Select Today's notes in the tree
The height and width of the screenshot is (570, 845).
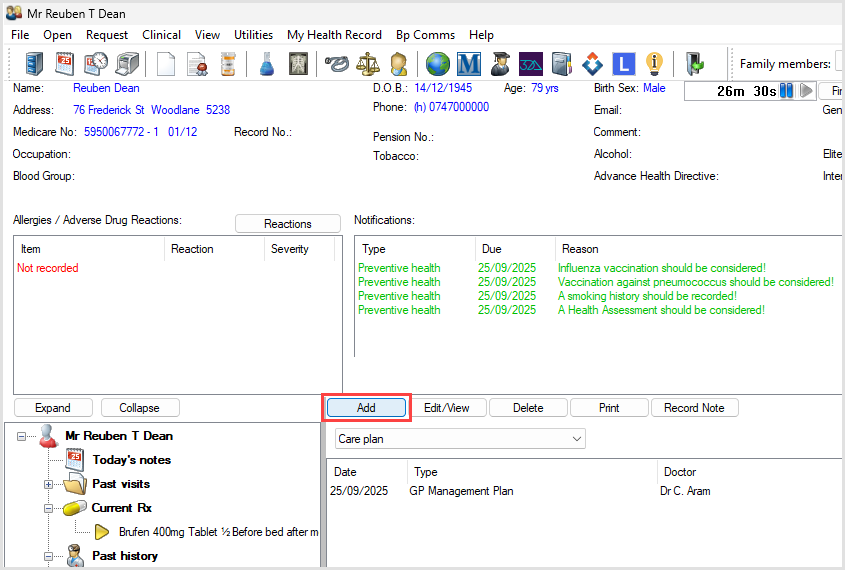click(x=131, y=460)
